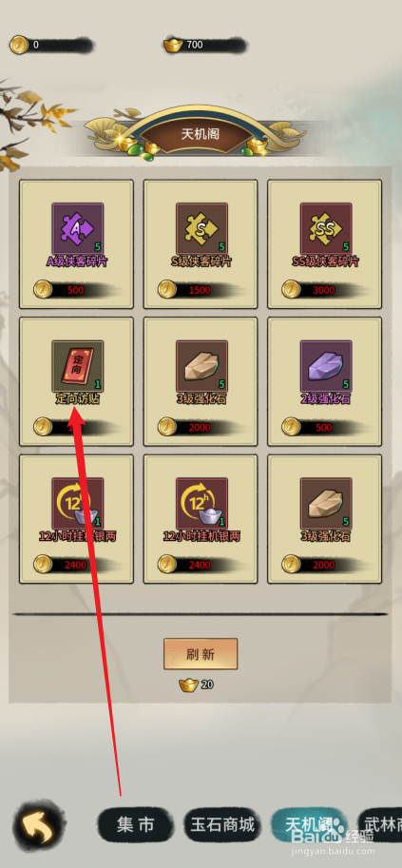Choose the 3级强化石 icon priced 2000 in middle row
This screenshot has height=868, width=402.
[x=201, y=366]
